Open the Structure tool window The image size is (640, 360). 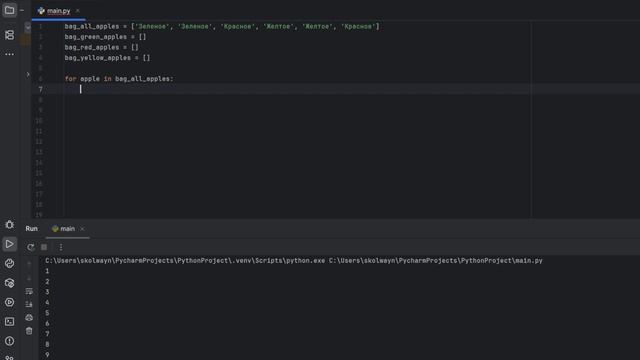coord(9,35)
